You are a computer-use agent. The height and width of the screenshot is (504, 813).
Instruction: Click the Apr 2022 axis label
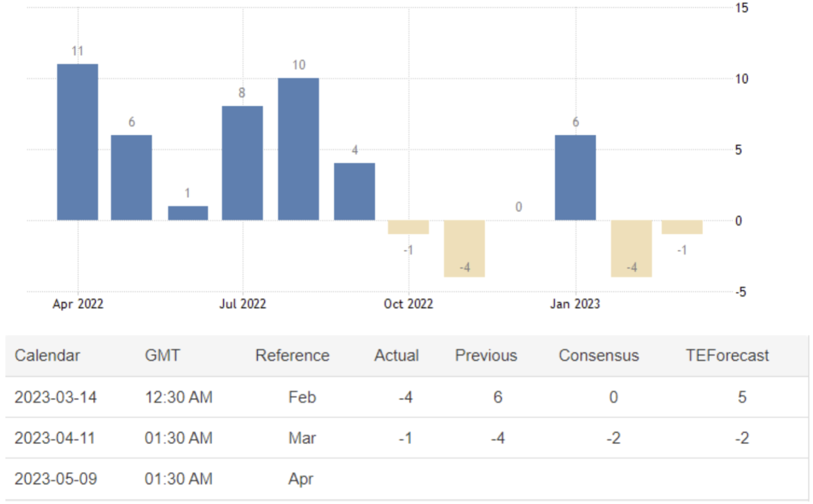[x=78, y=304]
